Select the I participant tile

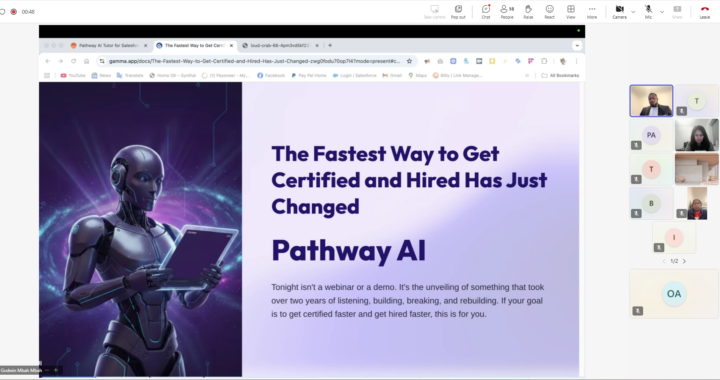pyautogui.click(x=674, y=237)
